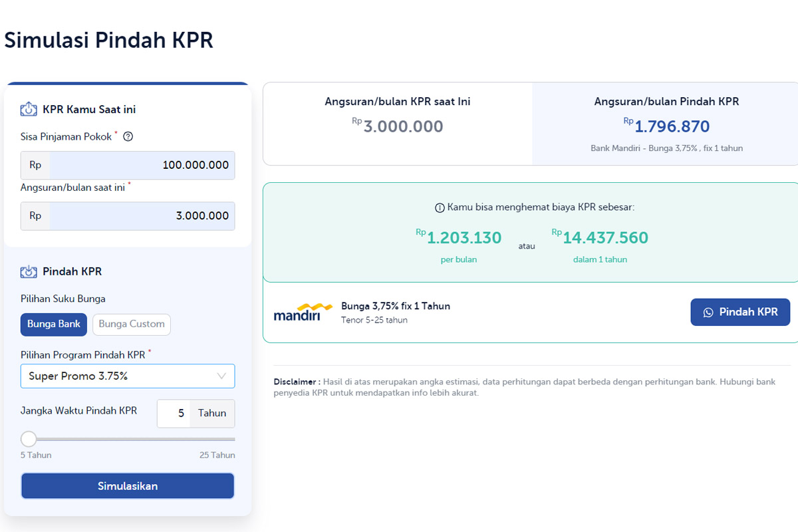
Task: Select the Bunga Bank option
Action: click(54, 325)
